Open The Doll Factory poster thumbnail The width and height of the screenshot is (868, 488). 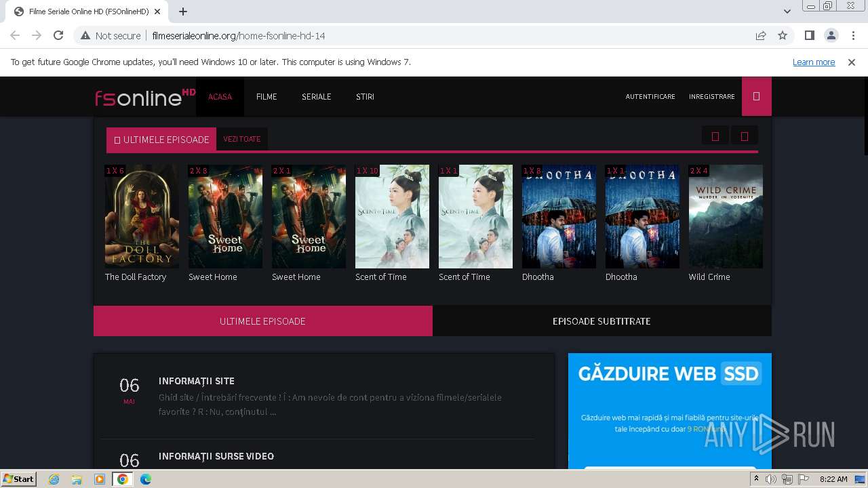pos(142,216)
